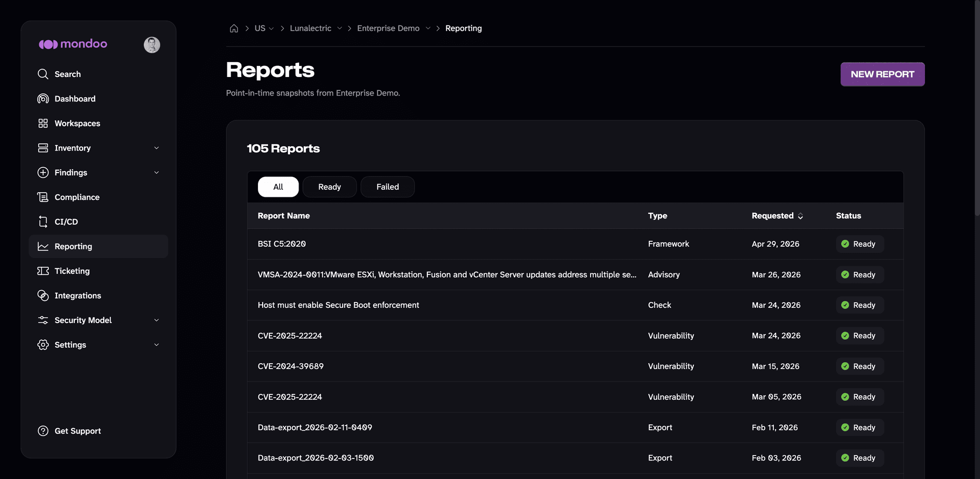Click the page vertical scrollbar
The width and height of the screenshot is (980, 479).
pos(977,108)
